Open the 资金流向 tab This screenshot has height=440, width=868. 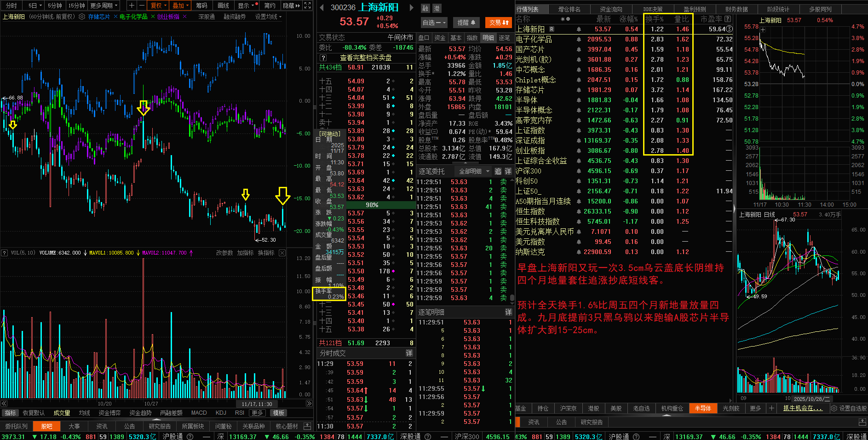(611, 9)
